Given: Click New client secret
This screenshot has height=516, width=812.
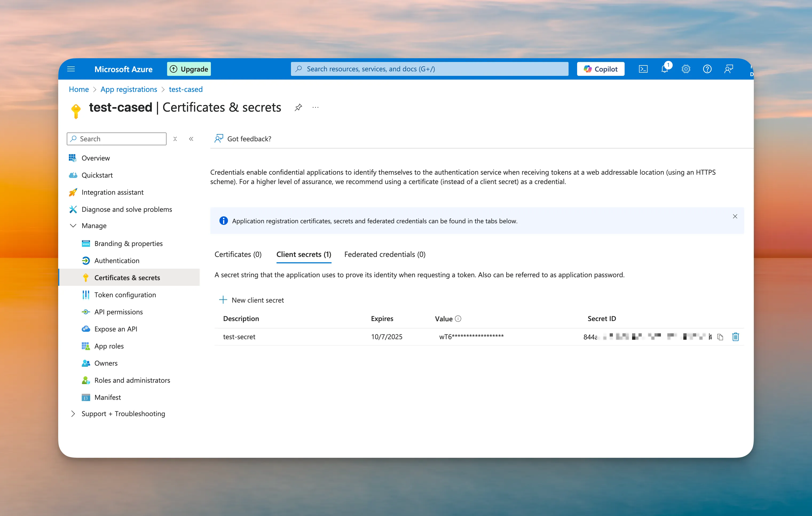Looking at the screenshot, I should 251,300.
